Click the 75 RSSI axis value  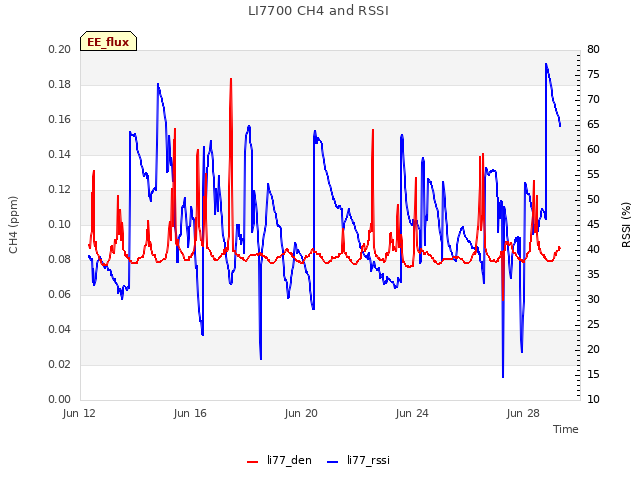pos(593,74)
